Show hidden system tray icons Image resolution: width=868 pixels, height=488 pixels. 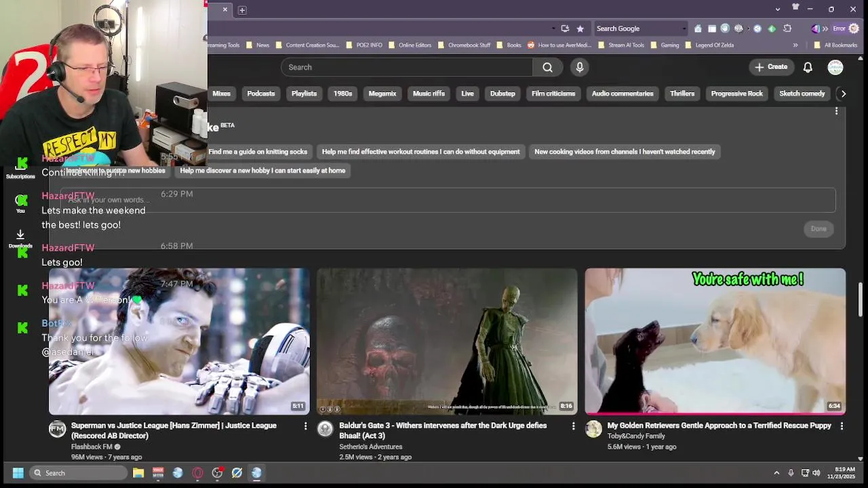[x=776, y=473]
